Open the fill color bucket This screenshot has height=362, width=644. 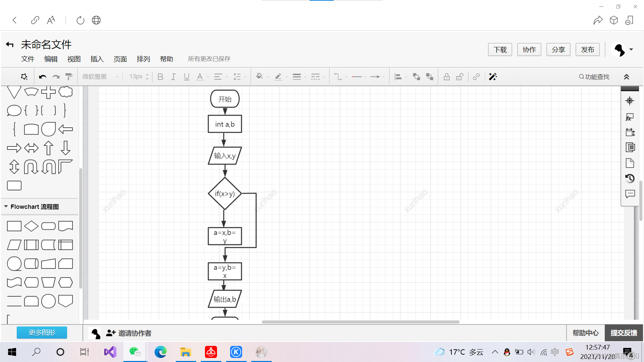pyautogui.click(x=259, y=76)
